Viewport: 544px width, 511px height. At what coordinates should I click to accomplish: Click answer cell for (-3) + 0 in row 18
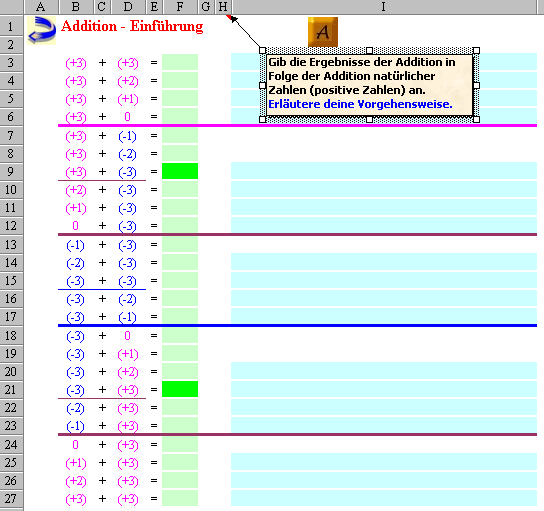180,335
